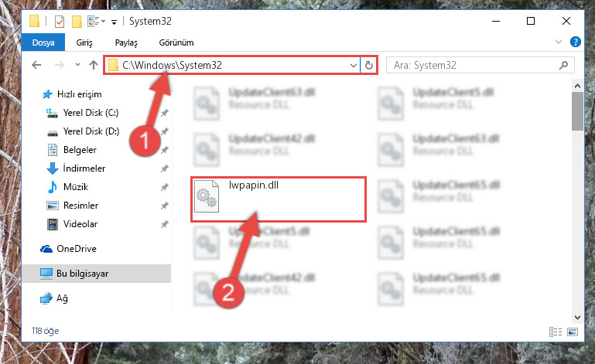The image size is (595, 364).
Task: Expand address bar history dropdown
Action: pos(354,65)
